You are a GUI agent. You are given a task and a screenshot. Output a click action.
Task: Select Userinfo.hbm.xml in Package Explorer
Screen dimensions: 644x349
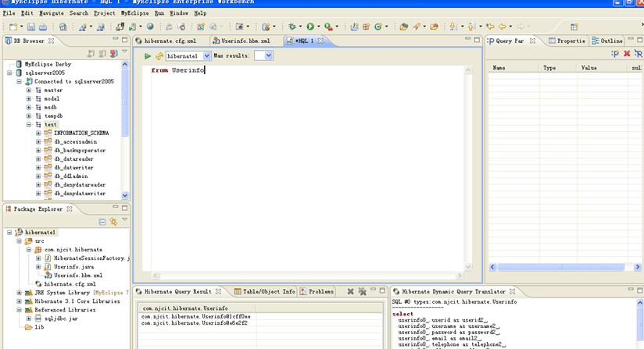point(78,276)
